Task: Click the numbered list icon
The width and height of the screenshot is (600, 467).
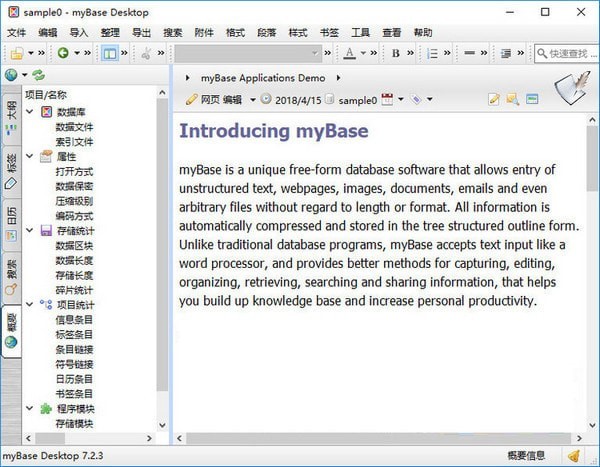Action: pyautogui.click(x=432, y=53)
